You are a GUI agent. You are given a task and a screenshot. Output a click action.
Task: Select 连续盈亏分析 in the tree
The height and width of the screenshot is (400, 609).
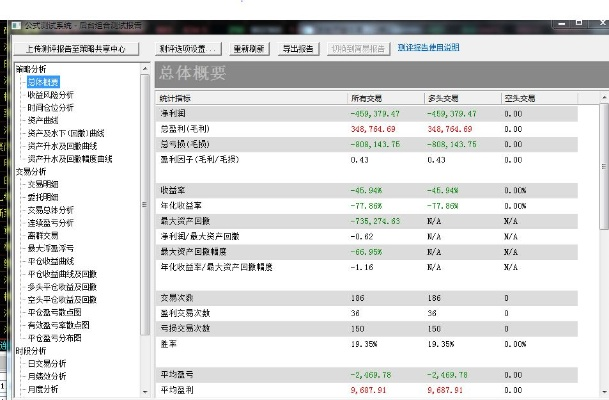click(x=50, y=222)
